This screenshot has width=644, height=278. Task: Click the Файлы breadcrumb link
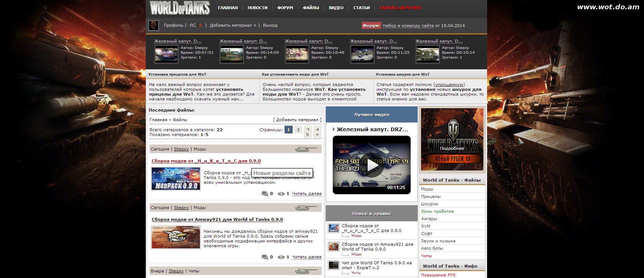[x=180, y=120]
